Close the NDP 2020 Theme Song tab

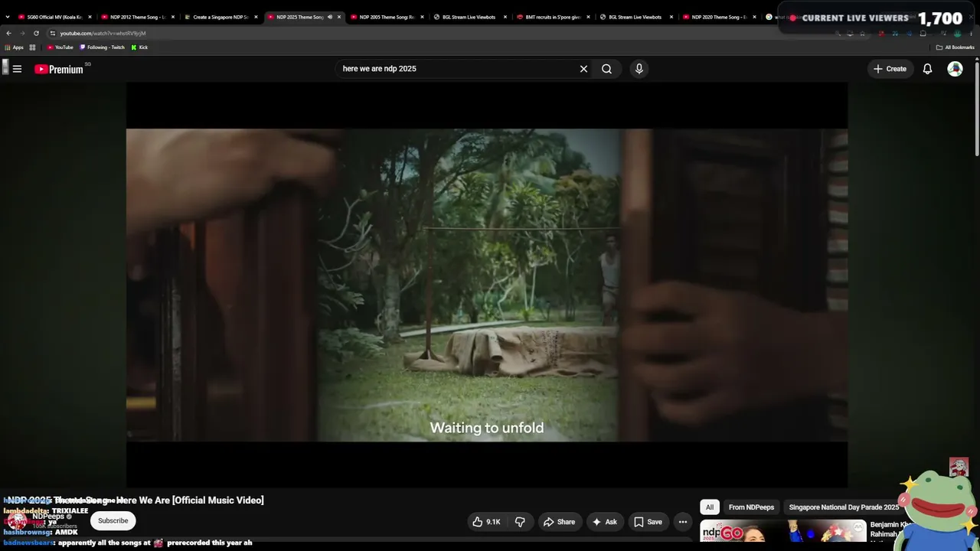point(754,17)
